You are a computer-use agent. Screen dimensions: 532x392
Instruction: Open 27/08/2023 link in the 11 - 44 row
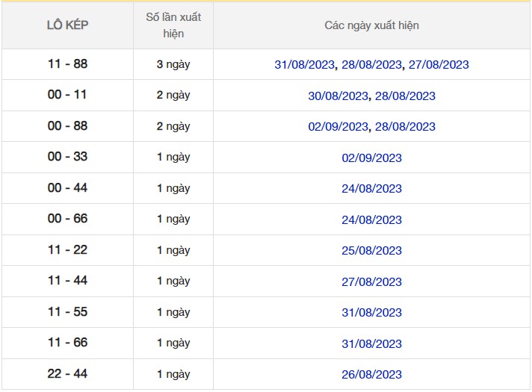coord(371,282)
